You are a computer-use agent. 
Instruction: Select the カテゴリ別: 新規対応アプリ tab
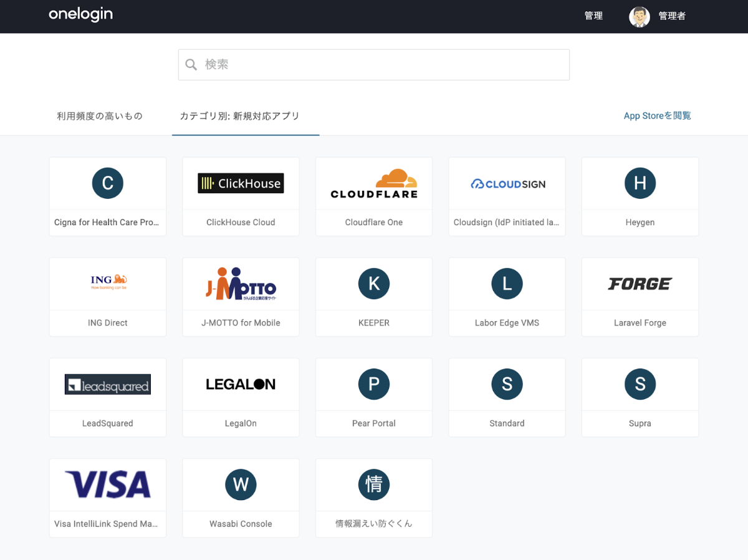[x=240, y=116]
